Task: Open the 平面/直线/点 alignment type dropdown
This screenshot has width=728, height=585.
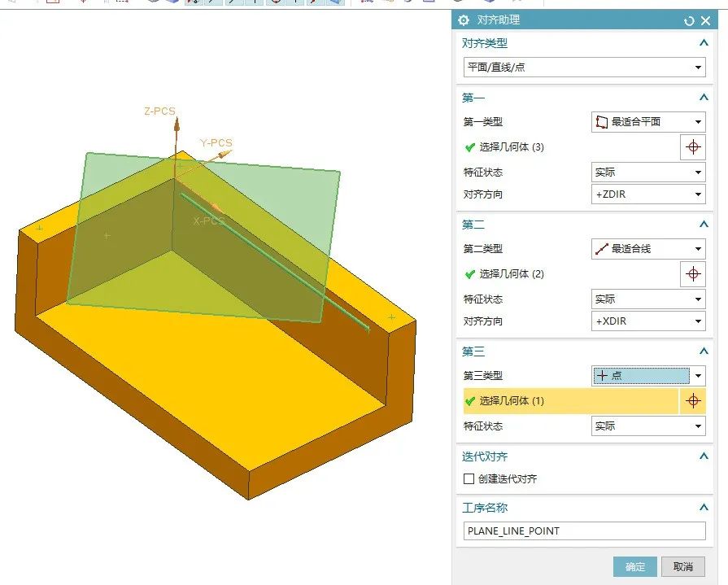Action: click(585, 68)
